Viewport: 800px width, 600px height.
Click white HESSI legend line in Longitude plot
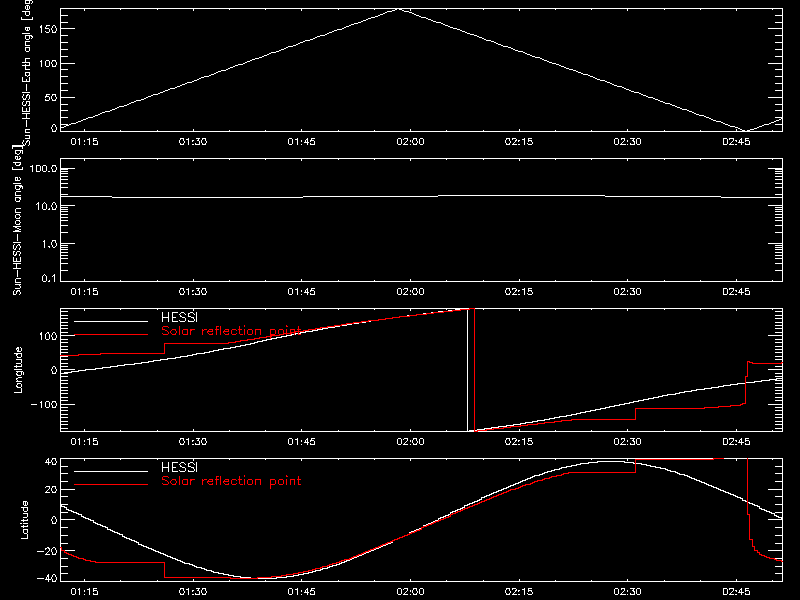coord(111,321)
